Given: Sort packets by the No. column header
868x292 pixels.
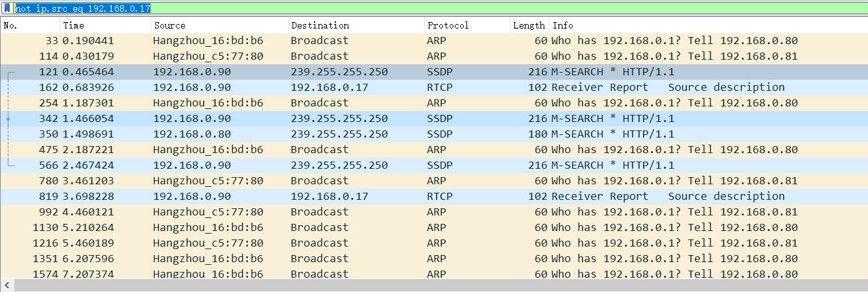Looking at the screenshot, I should 30,25.
